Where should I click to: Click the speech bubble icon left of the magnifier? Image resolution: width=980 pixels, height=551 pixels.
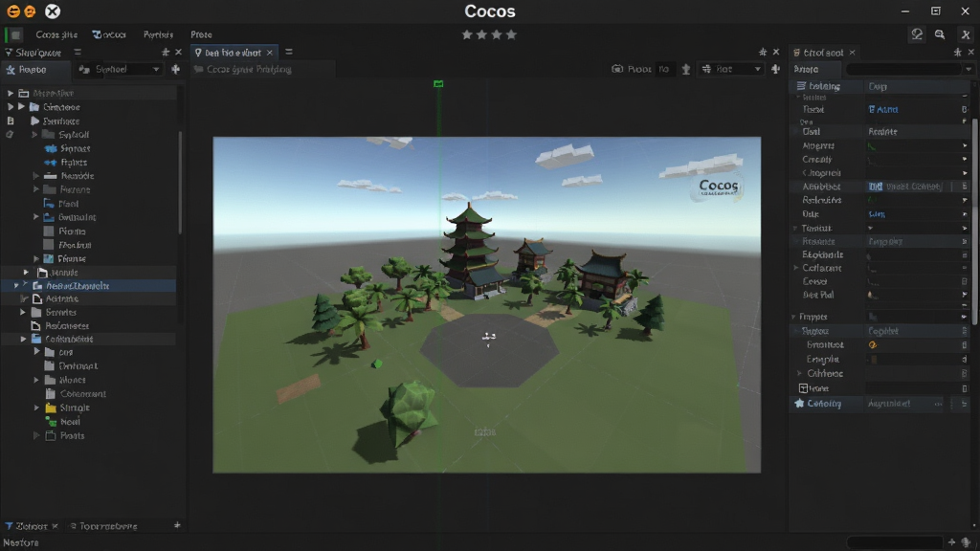tap(917, 34)
